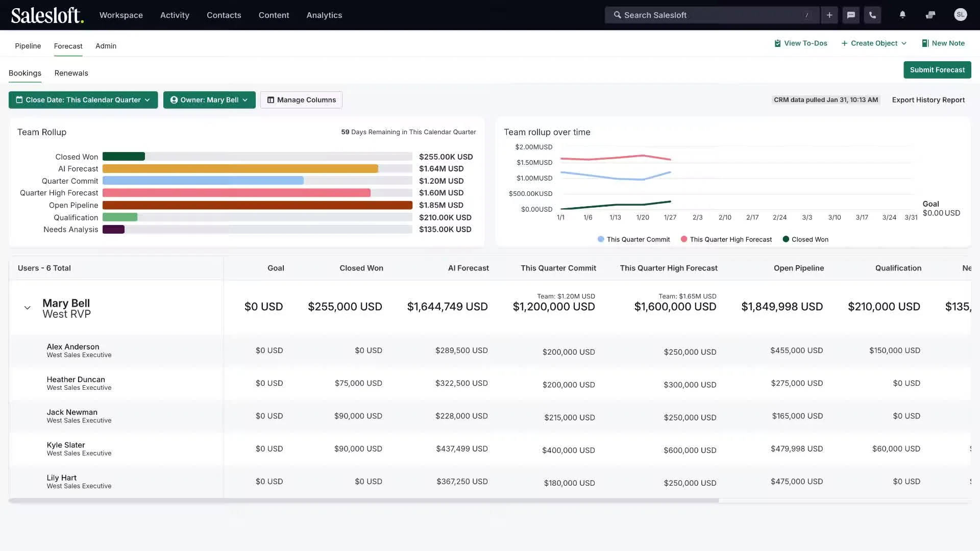Click the AI Forecast column header
The height and width of the screenshot is (551, 980).
(468, 268)
